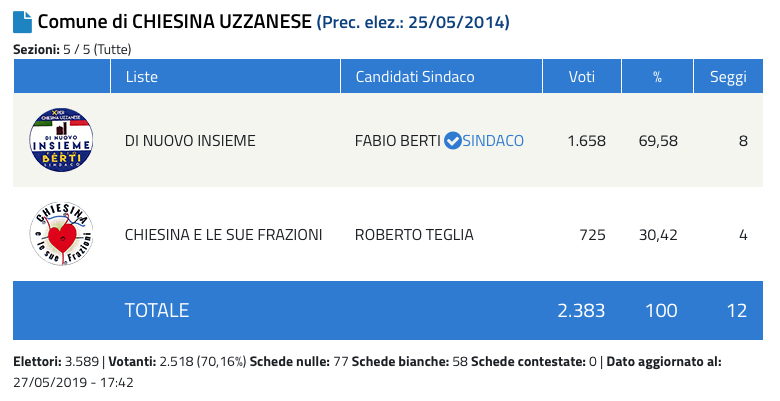This screenshot has width=780, height=401.
Task: Open the Di Nuovo Insieme party logo
Action: (61, 140)
